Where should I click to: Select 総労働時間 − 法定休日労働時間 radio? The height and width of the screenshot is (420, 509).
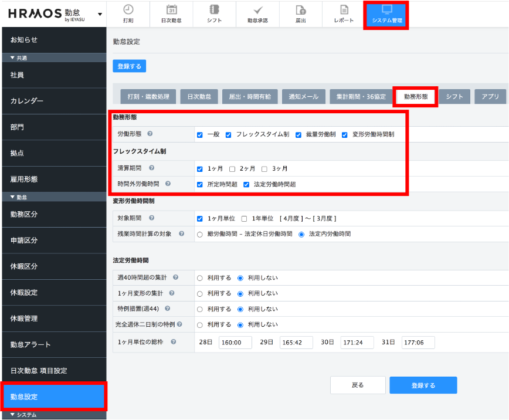click(199, 235)
